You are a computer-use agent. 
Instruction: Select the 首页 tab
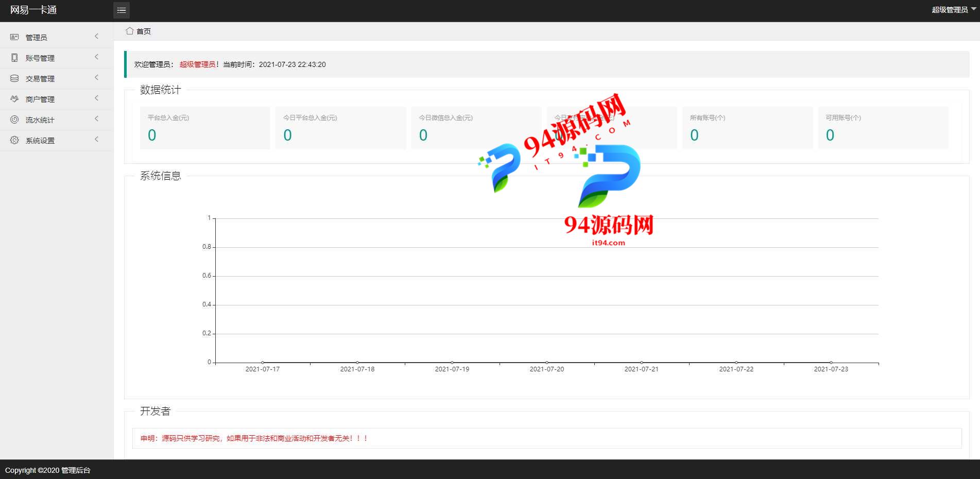click(x=139, y=31)
